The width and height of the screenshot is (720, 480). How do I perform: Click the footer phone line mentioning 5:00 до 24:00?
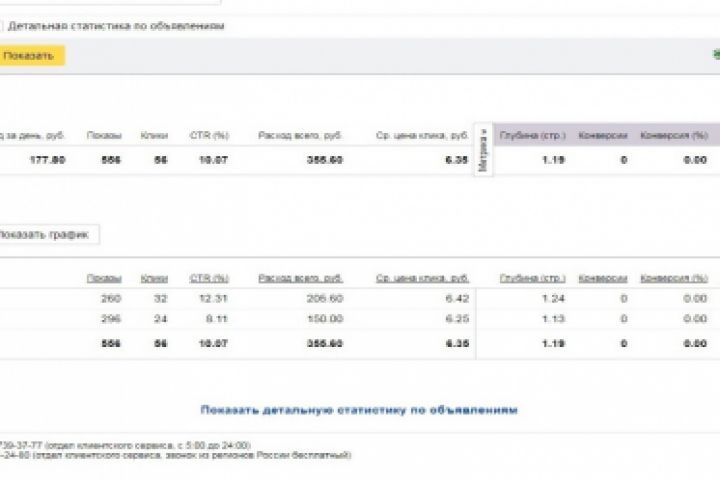tap(125, 445)
